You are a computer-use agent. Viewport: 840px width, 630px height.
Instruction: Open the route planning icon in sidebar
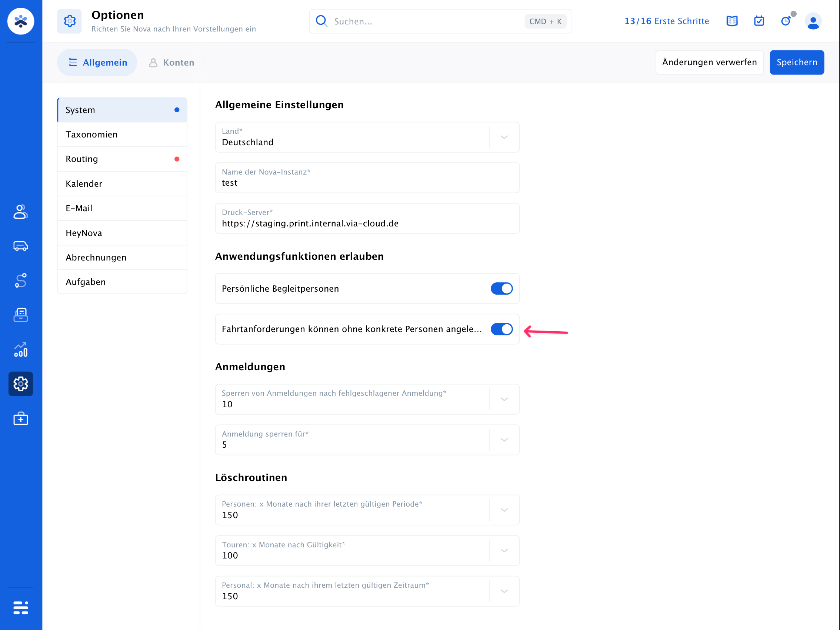(21, 281)
